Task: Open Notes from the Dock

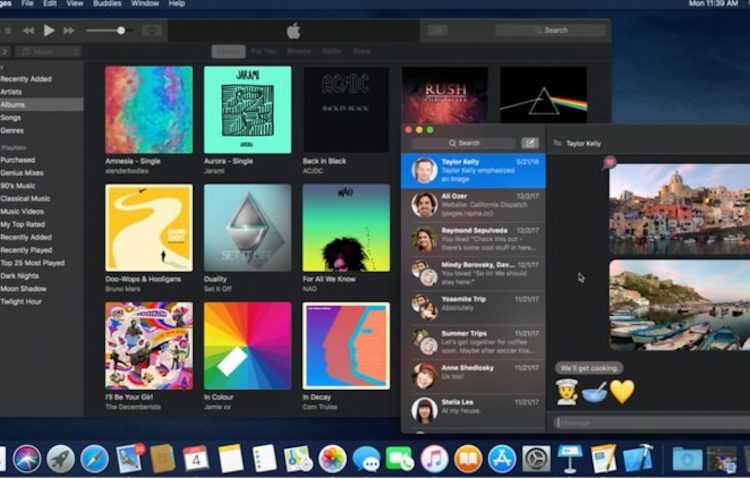Action: pos(231,459)
